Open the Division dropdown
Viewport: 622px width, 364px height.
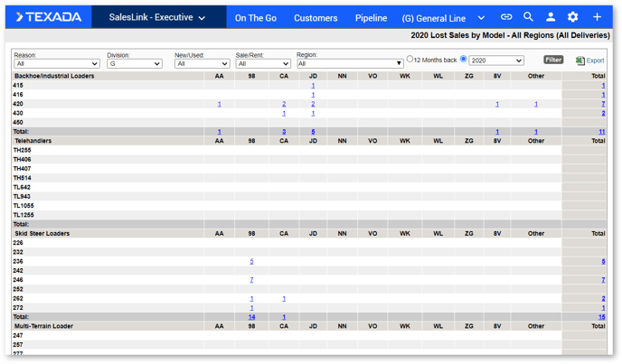click(x=135, y=64)
